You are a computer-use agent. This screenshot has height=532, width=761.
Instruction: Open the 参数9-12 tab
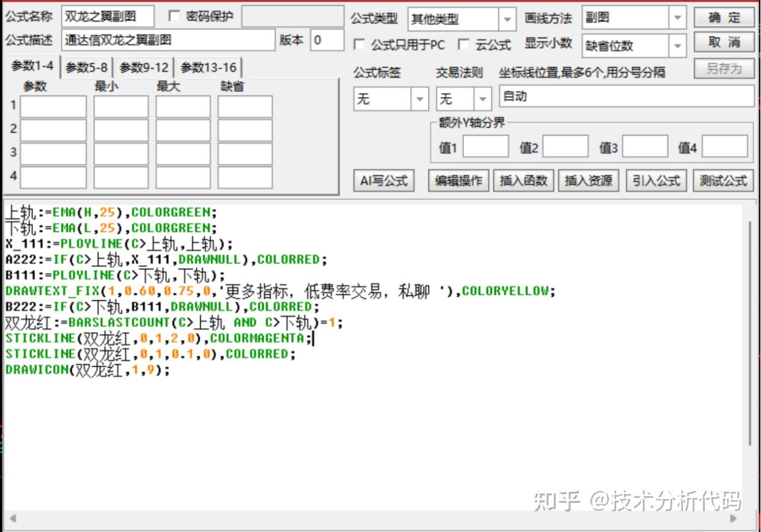tap(144, 68)
